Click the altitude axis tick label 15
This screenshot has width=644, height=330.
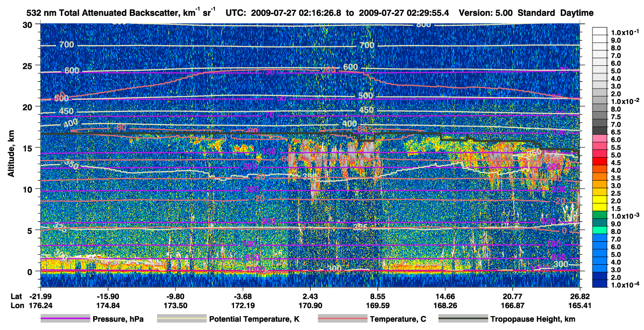[29, 147]
